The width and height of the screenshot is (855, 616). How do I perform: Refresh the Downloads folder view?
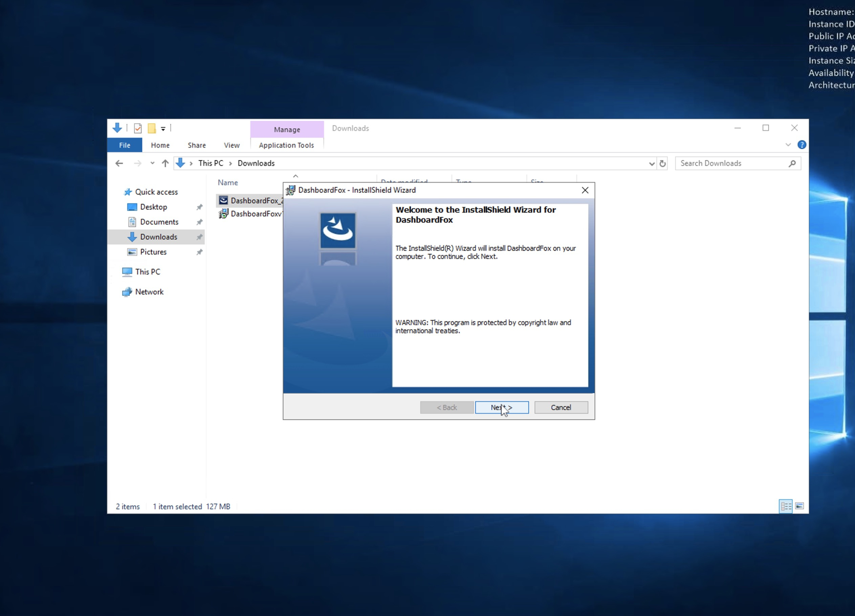click(662, 163)
